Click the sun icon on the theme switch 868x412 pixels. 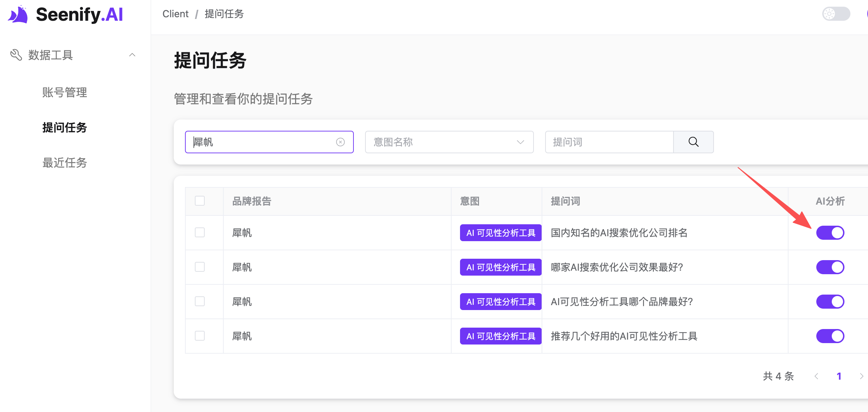click(x=829, y=14)
